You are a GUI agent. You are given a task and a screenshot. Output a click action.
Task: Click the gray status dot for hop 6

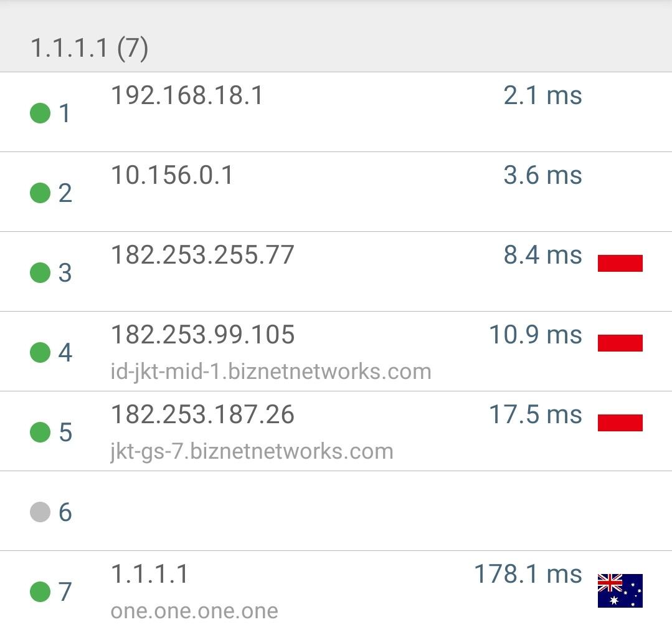(40, 512)
